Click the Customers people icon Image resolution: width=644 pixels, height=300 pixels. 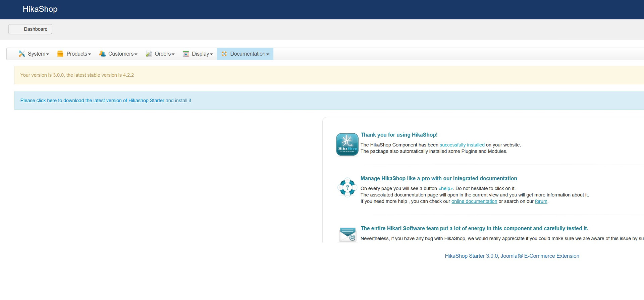[102, 54]
